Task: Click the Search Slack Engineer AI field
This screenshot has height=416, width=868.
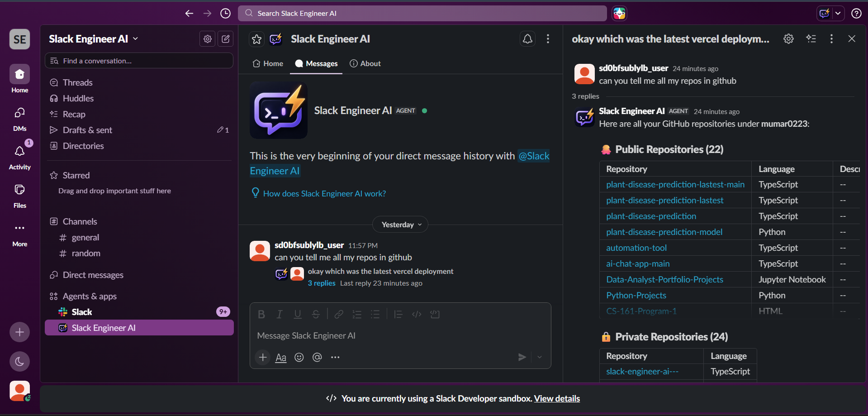Action: [422, 14]
